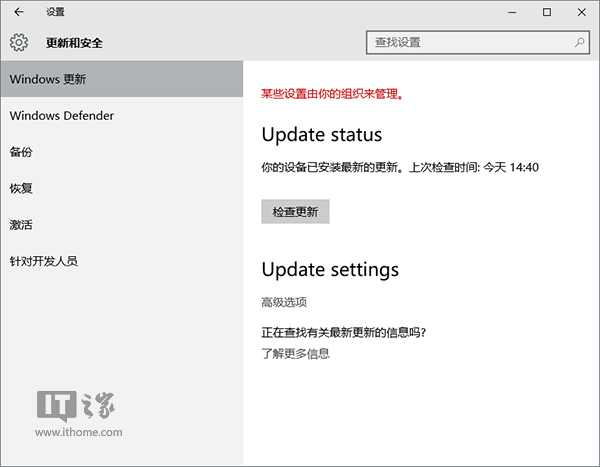Click the 了解更多信息 link
600x467 pixels.
pyautogui.click(x=295, y=353)
